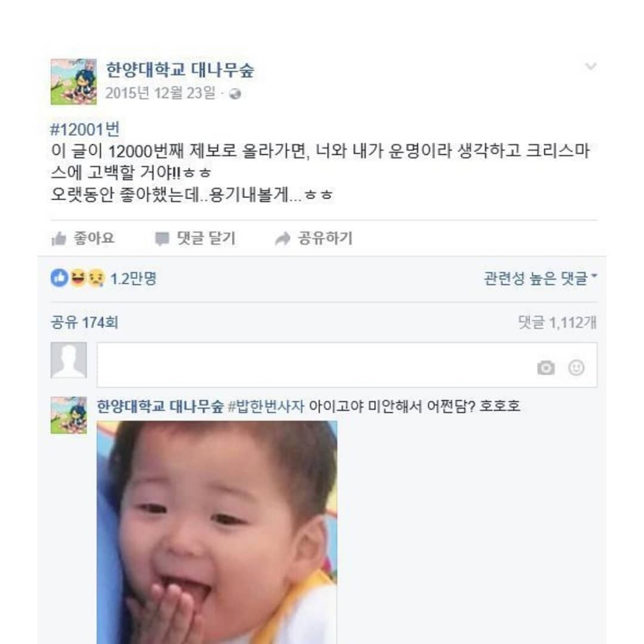Show all 댓글 1,112개 comments
The image size is (644, 644).
coord(557,323)
